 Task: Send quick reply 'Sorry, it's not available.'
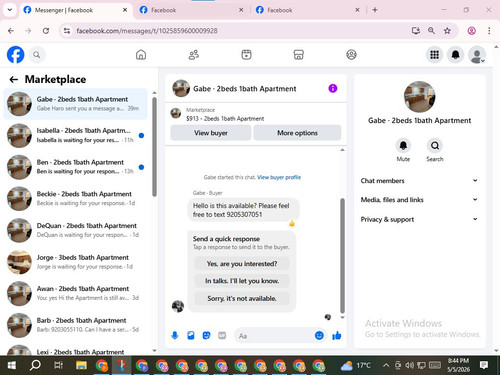click(x=242, y=298)
